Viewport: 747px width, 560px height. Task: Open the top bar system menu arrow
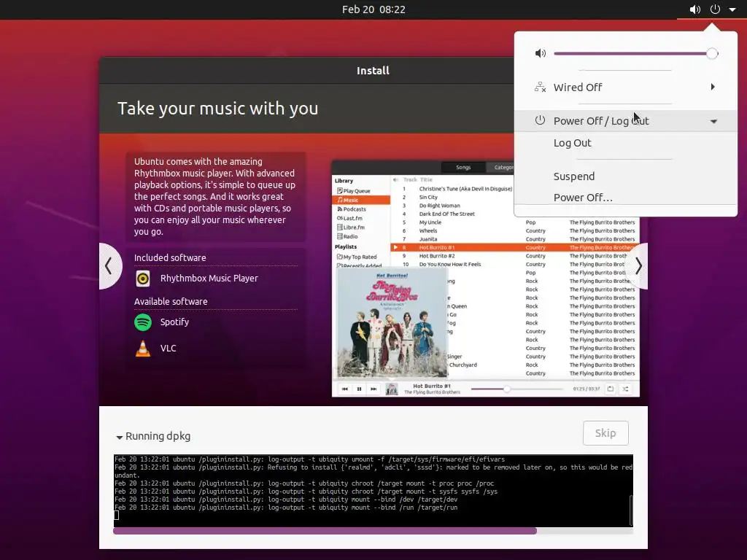[x=732, y=9]
